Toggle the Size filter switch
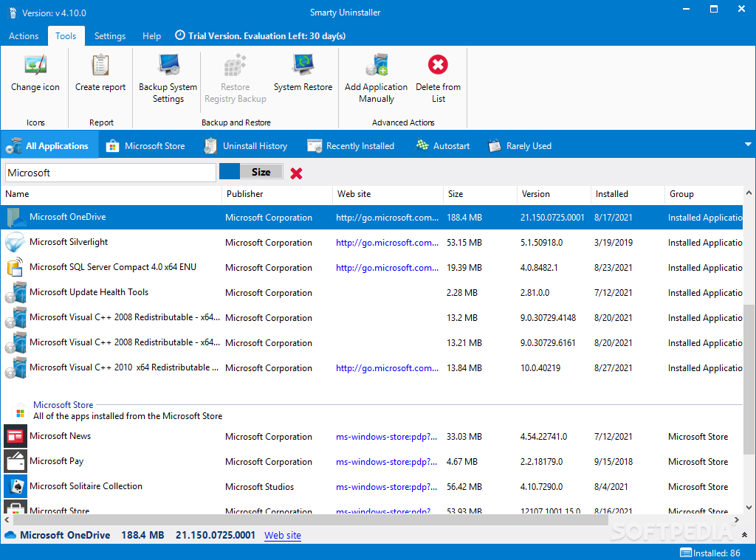Screen dimensions: 756x560 [x=251, y=172]
